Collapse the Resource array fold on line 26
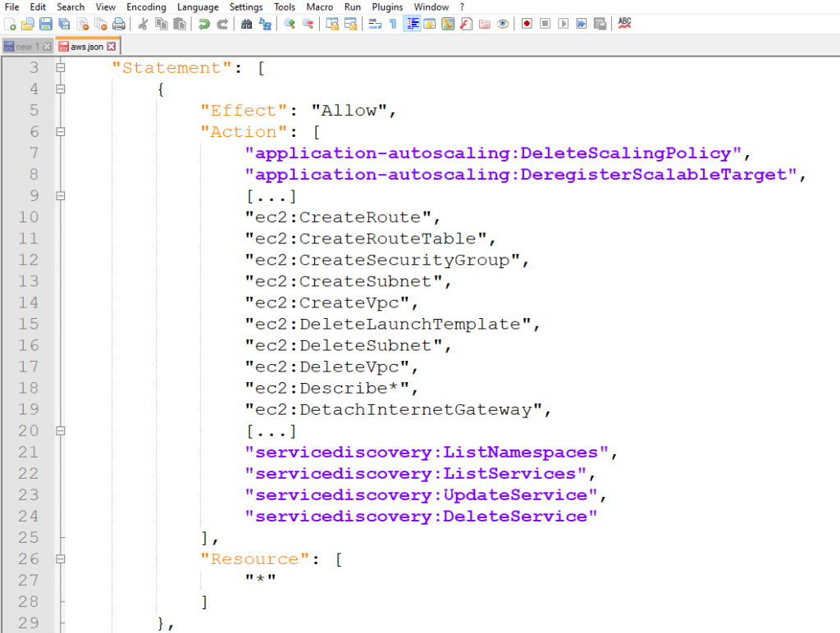The height and width of the screenshot is (633, 840). 60,559
